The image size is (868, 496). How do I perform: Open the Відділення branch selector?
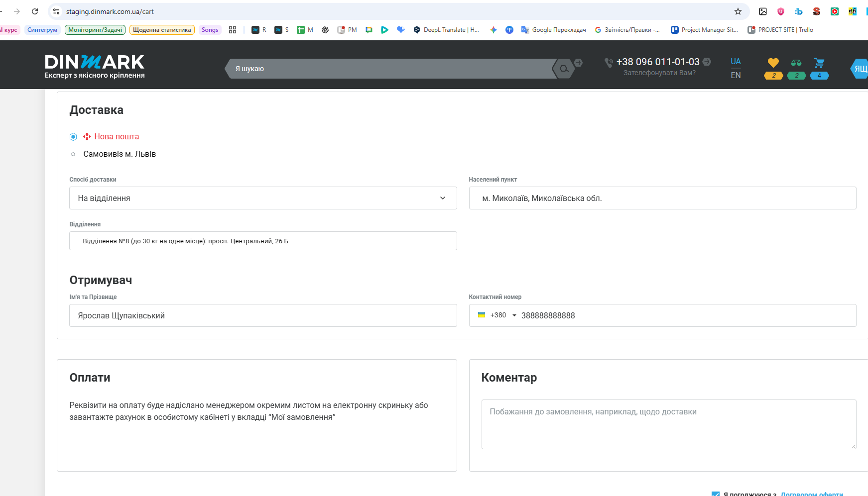pyautogui.click(x=263, y=241)
